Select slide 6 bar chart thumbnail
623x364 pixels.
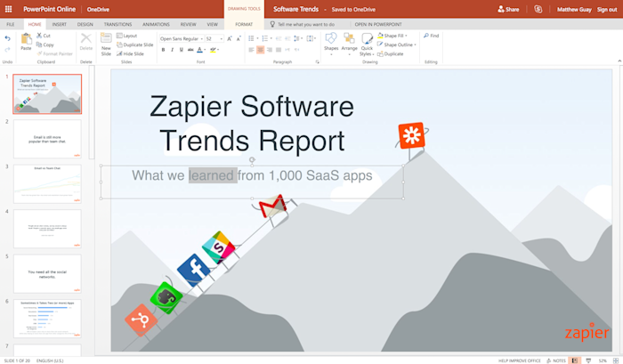[x=47, y=319]
